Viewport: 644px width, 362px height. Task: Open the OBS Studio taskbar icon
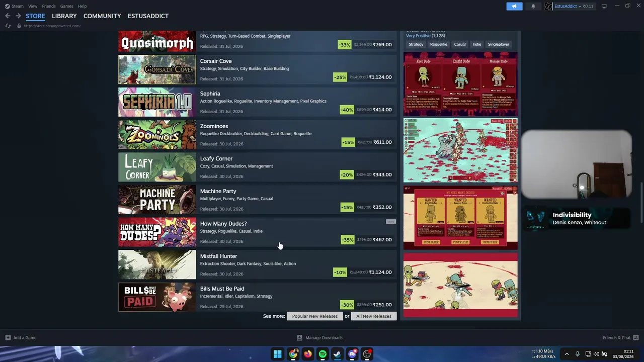coord(367,354)
